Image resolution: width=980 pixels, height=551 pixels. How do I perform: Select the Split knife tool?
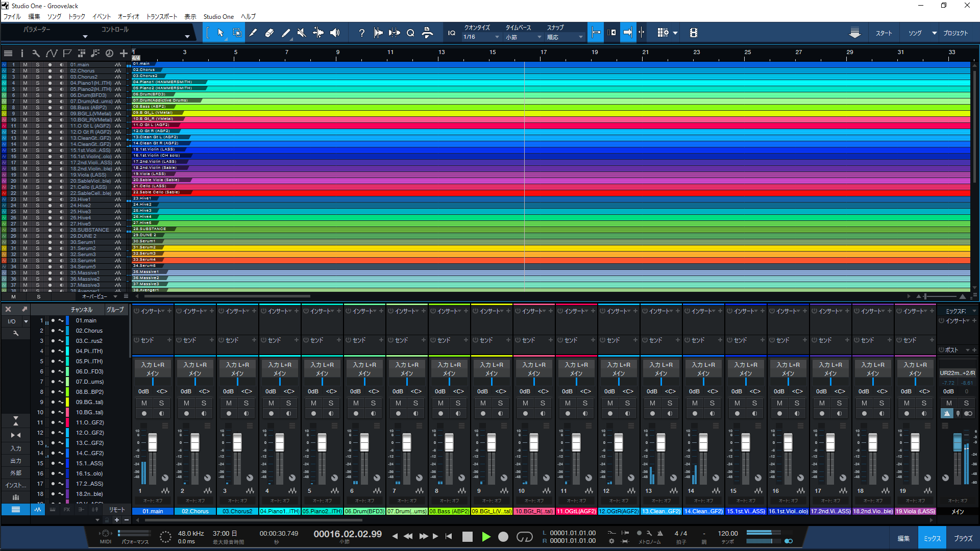tap(253, 33)
